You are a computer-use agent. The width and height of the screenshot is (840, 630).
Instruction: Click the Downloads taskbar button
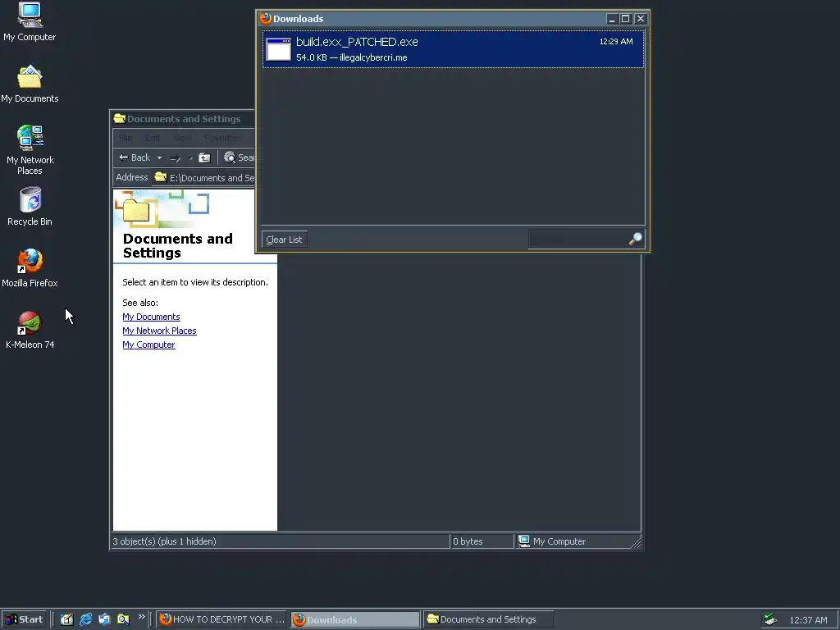[356, 619]
